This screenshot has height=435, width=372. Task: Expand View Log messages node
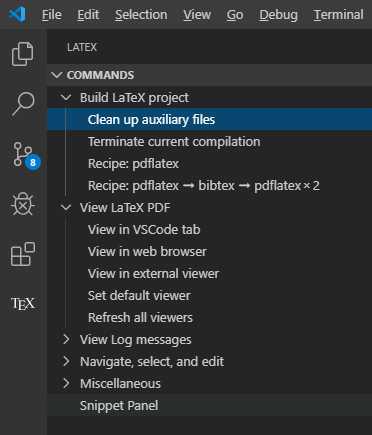point(66,339)
